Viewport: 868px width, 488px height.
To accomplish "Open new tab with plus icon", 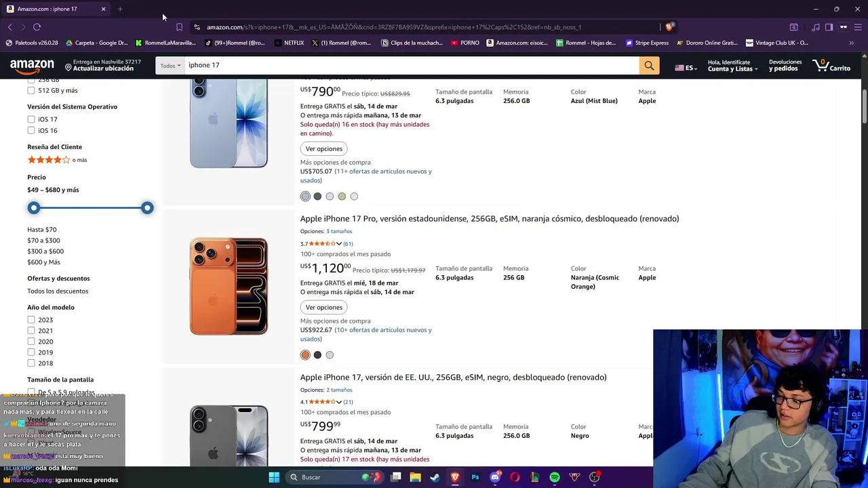I will point(120,9).
